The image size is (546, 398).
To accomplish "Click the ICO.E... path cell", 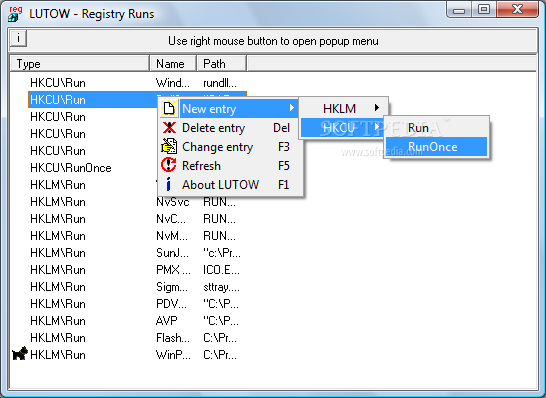I will click(x=221, y=270).
